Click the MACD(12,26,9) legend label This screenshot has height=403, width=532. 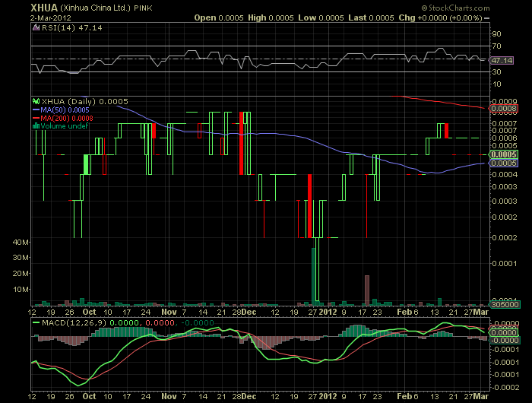coord(74,323)
